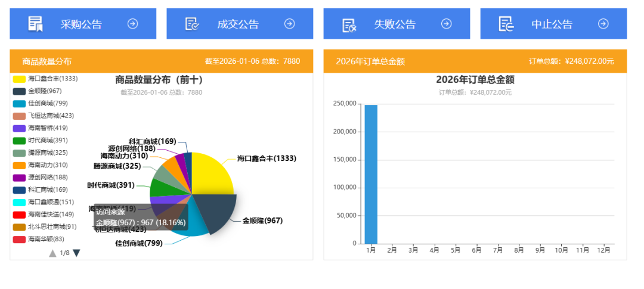Open 采购公告 via its arrow icon
The image size is (644, 289).
point(133,24)
